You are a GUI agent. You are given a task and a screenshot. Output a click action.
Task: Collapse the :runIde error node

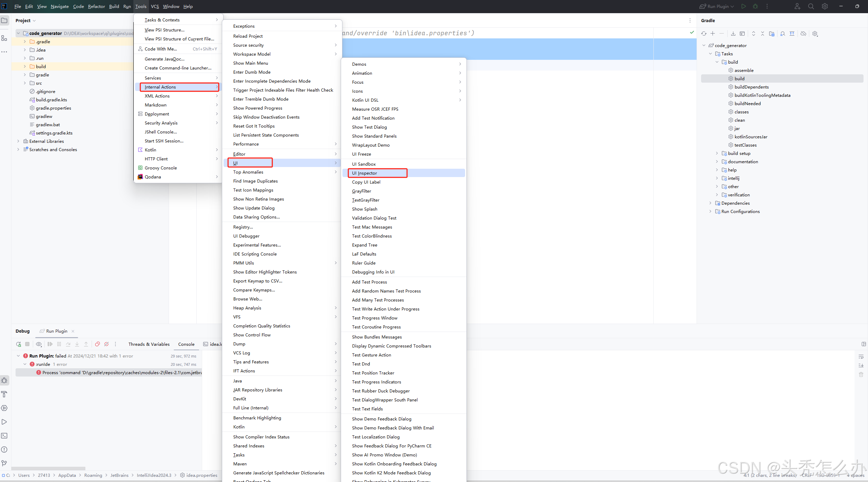coord(25,364)
